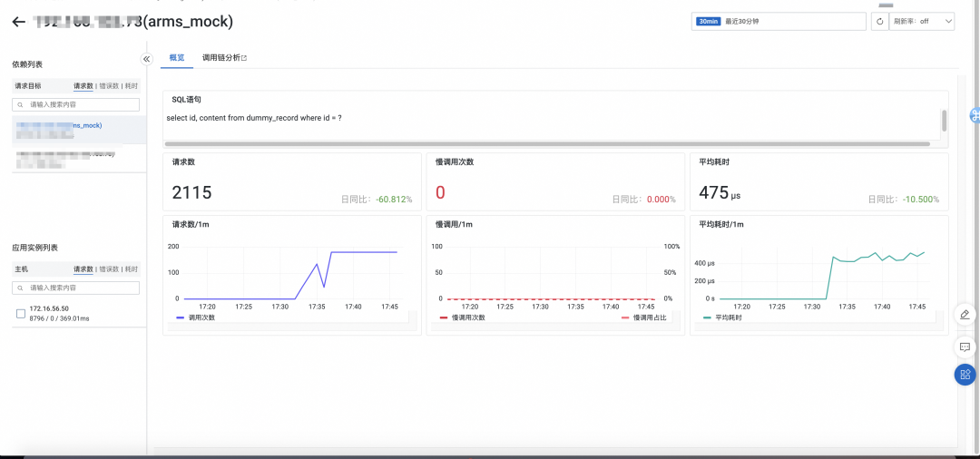The image size is (980, 459).
Task: Collapse the left sidebar with the double-chevron
Action: point(146,59)
